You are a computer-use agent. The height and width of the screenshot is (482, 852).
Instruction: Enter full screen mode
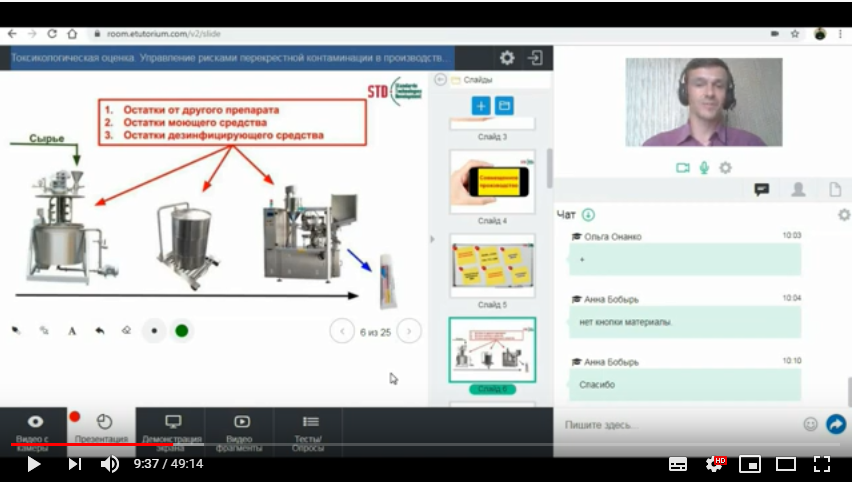[822, 464]
